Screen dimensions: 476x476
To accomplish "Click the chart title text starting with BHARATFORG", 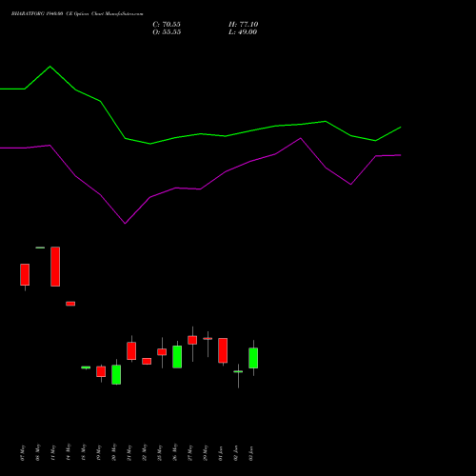I will tap(77, 14).
